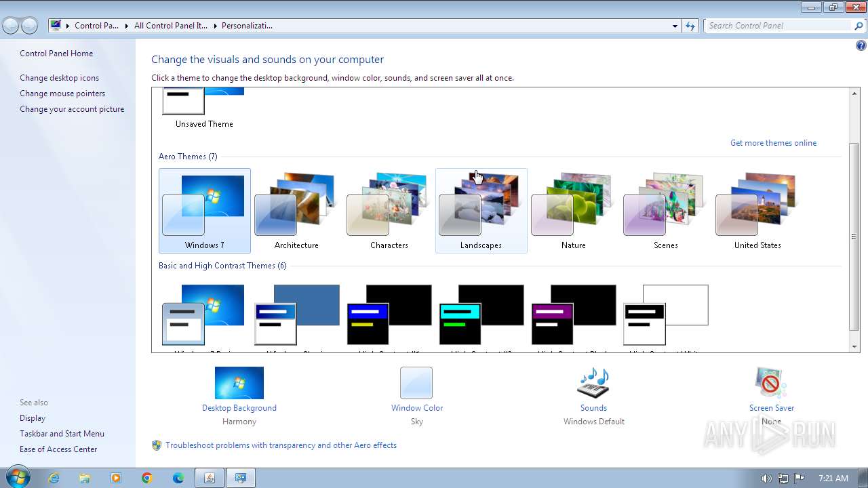Click the Screen Saver link text
Viewport: 868px width, 488px height.
point(772,408)
